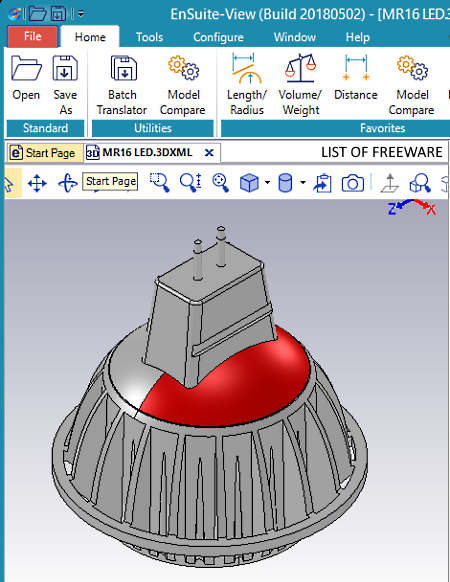Switch to the Start Page document tab
The image size is (450, 582).
point(44,153)
